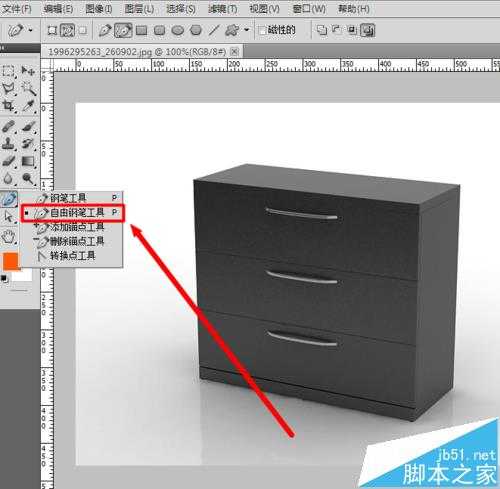Viewport: 500px width, 489px height.
Task: Choose 转换点工具 from the flyout
Action: coord(73,256)
